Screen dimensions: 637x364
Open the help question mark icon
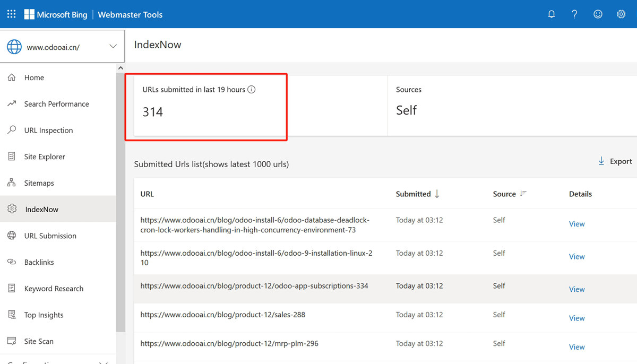pos(574,14)
